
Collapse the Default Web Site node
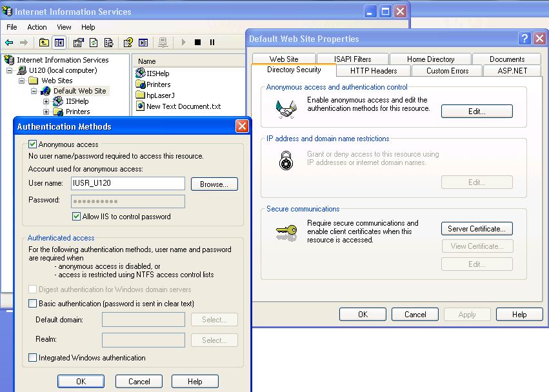(34, 91)
